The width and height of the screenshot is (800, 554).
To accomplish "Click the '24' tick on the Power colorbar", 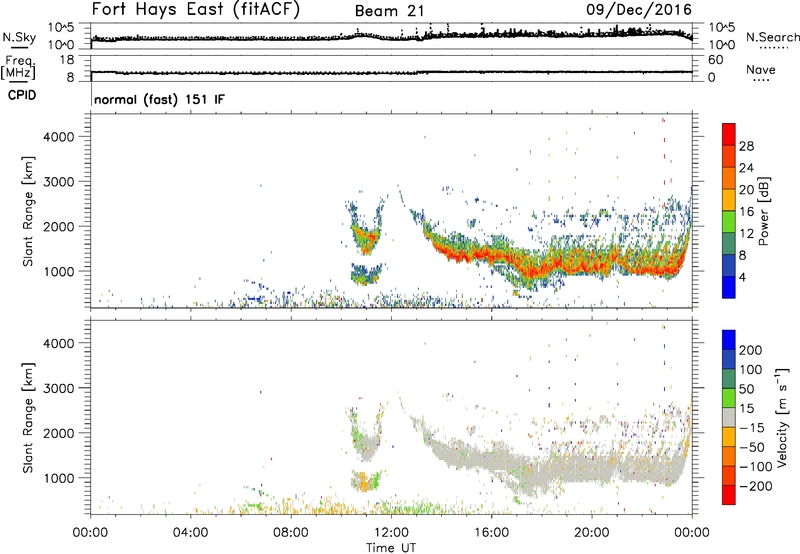I will coord(746,168).
